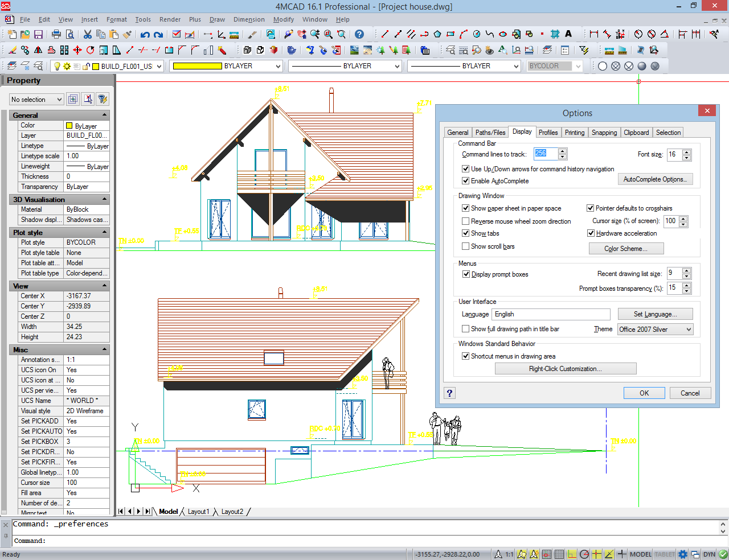Open the layer BUILD_FL001 dropdown

point(107,66)
